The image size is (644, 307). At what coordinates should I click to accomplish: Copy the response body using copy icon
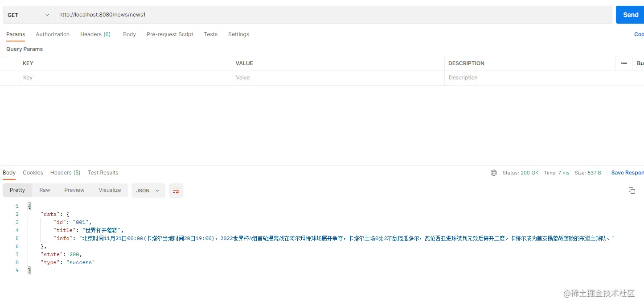coord(632,190)
